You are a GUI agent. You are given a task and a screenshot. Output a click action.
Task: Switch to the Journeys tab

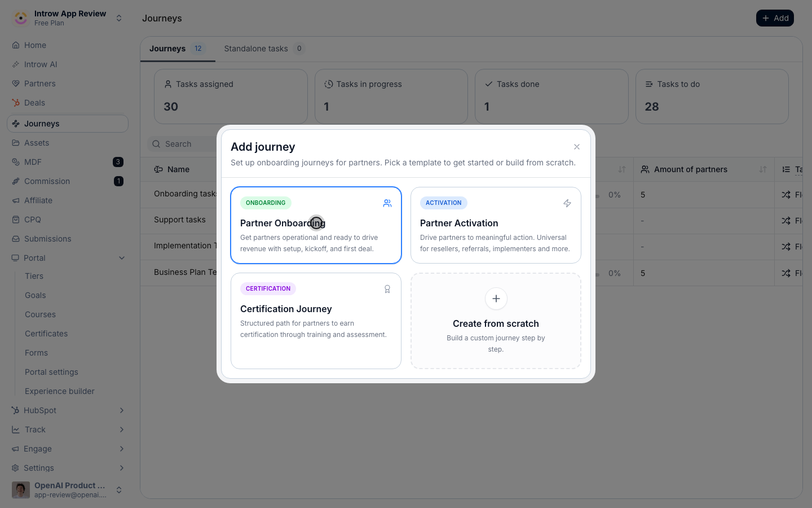coord(178,49)
